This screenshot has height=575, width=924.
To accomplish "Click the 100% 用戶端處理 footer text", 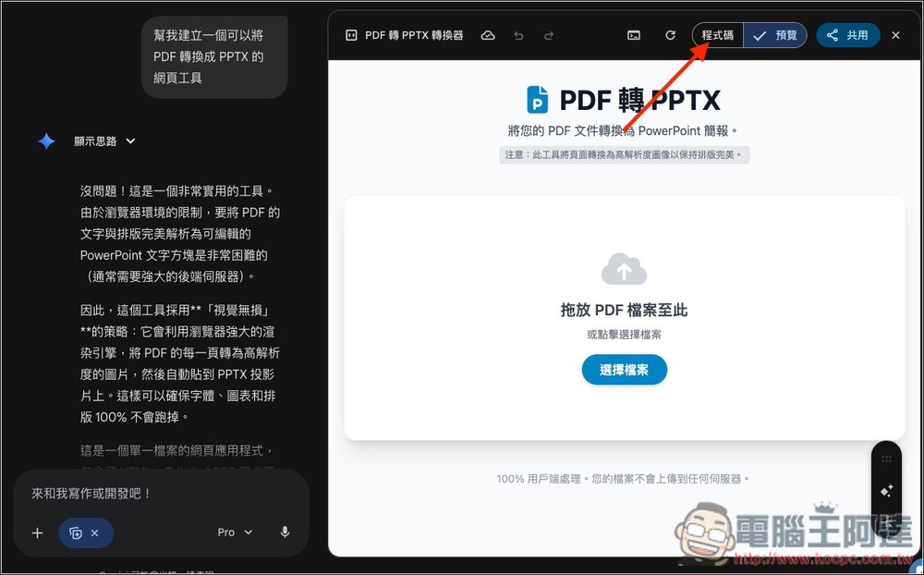I will click(x=624, y=479).
